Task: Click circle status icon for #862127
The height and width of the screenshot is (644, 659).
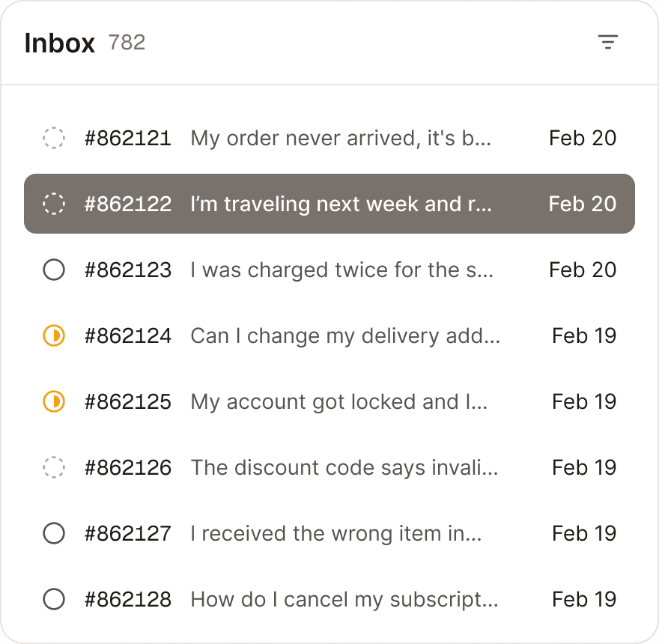Action: (x=54, y=533)
